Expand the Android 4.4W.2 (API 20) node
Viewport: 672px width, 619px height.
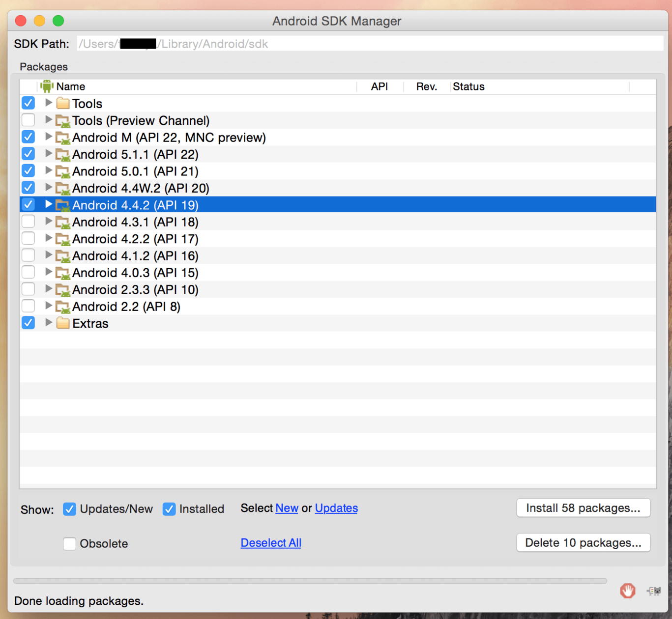point(48,187)
